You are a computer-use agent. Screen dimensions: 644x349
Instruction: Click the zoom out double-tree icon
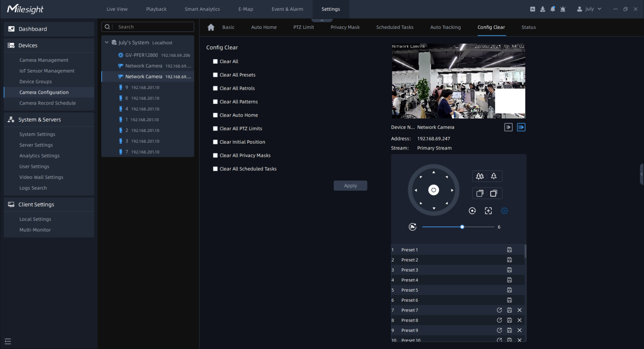pyautogui.click(x=480, y=176)
